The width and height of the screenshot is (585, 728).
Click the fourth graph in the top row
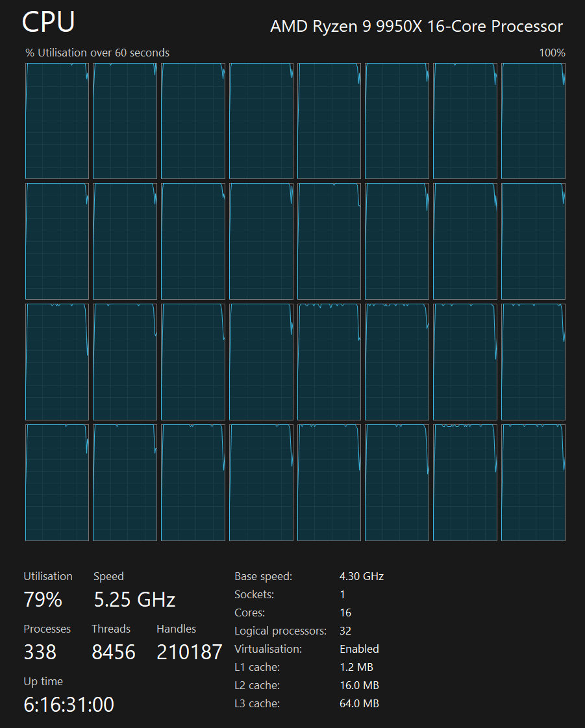tap(261, 121)
